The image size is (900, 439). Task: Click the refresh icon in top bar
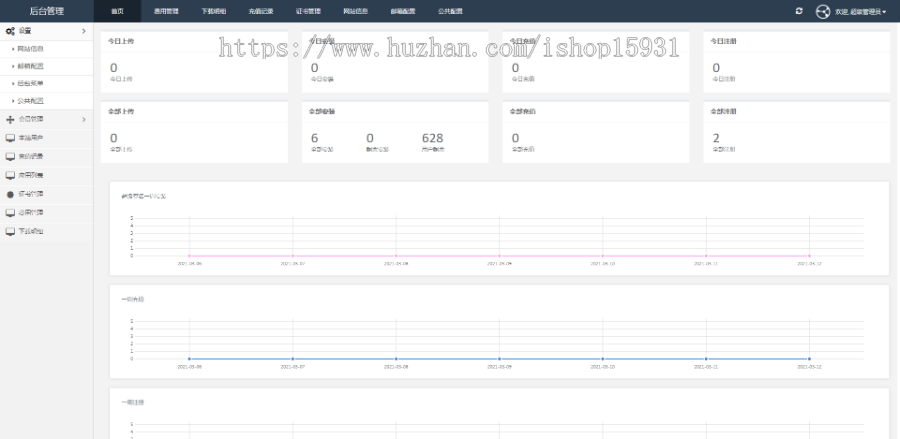pos(798,11)
